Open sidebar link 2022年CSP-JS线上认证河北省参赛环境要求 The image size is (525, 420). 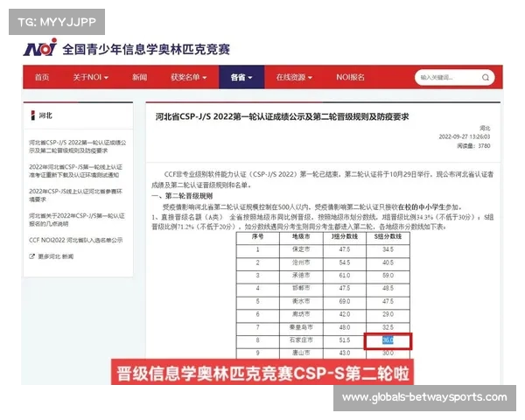75,195
